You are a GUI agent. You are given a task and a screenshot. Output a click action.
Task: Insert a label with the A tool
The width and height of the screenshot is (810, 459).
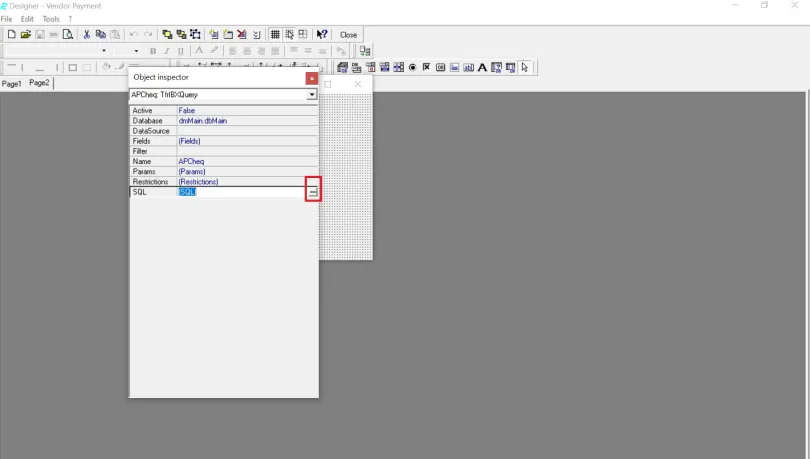pyautogui.click(x=482, y=68)
